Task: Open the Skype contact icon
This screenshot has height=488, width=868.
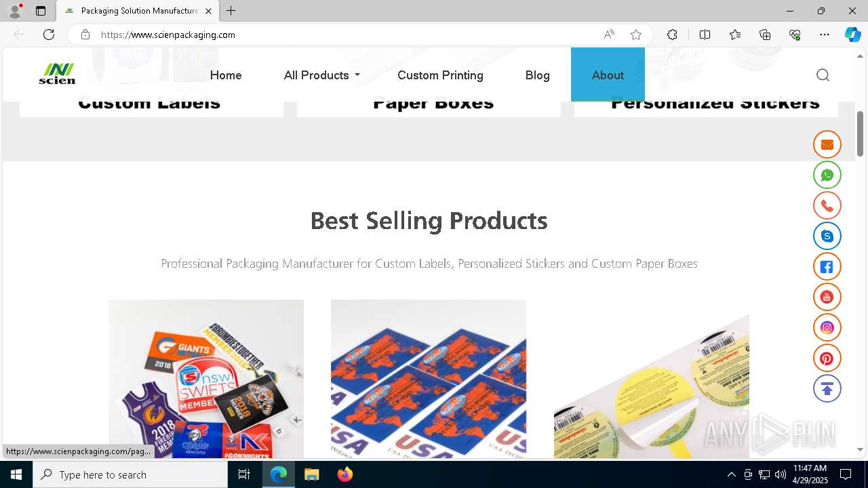Action: pos(827,236)
